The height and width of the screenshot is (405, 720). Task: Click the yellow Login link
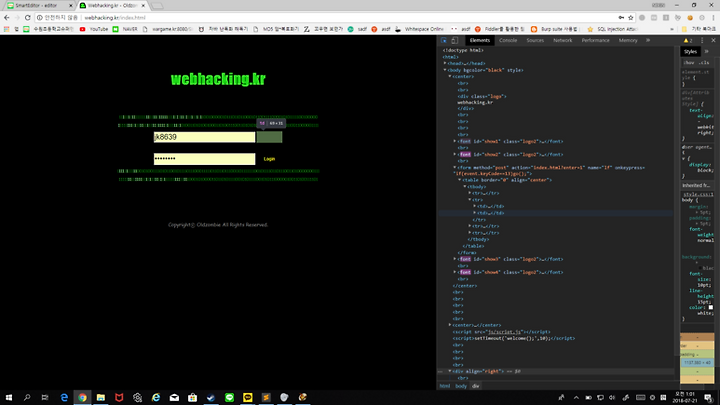click(269, 159)
